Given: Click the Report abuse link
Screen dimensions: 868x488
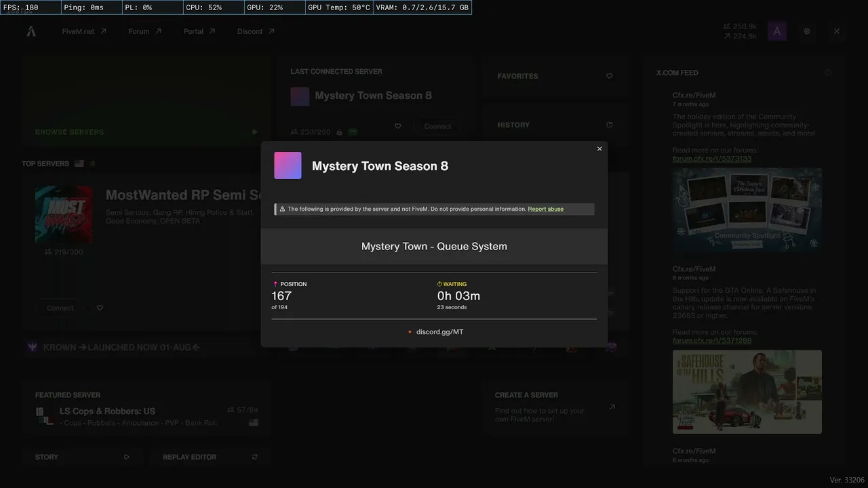Looking at the screenshot, I should [x=546, y=209].
